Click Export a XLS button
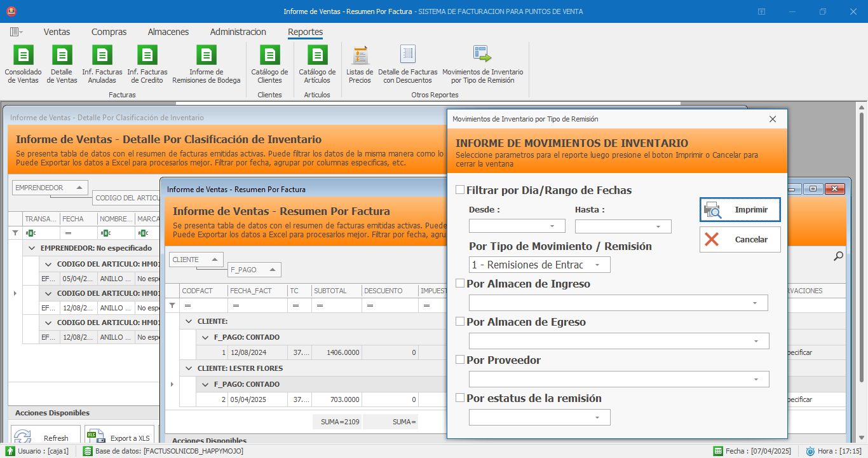This screenshot has width=868, height=458. coord(119,438)
